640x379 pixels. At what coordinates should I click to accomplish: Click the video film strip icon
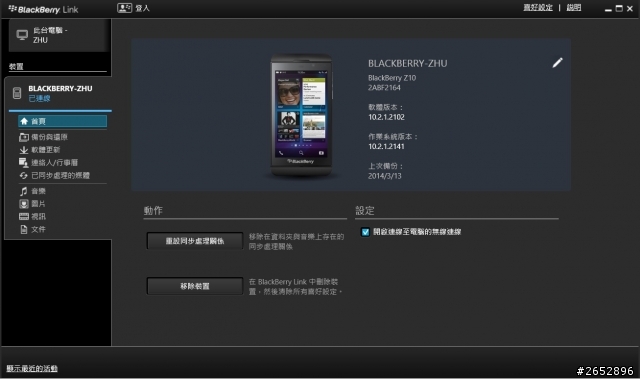[x=24, y=217]
